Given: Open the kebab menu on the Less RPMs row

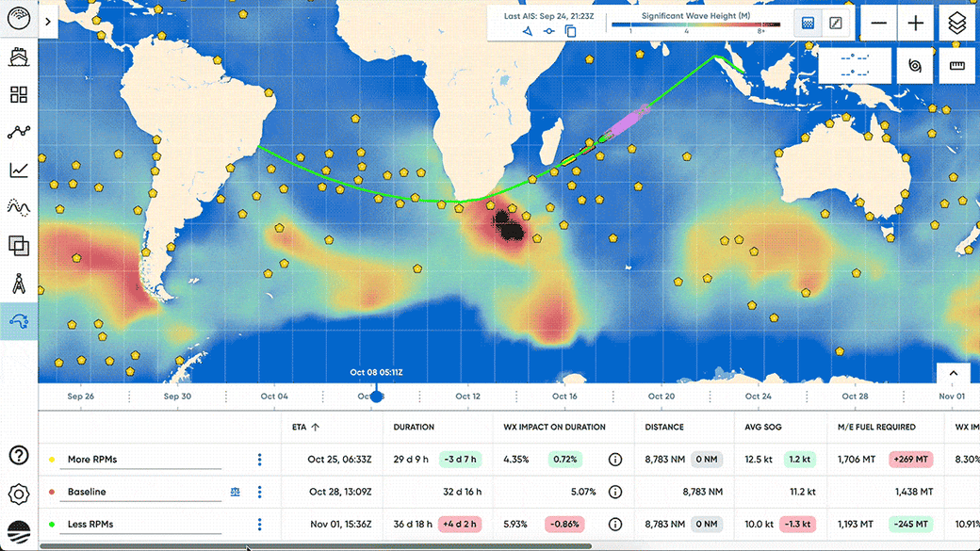Looking at the screenshot, I should tap(260, 525).
